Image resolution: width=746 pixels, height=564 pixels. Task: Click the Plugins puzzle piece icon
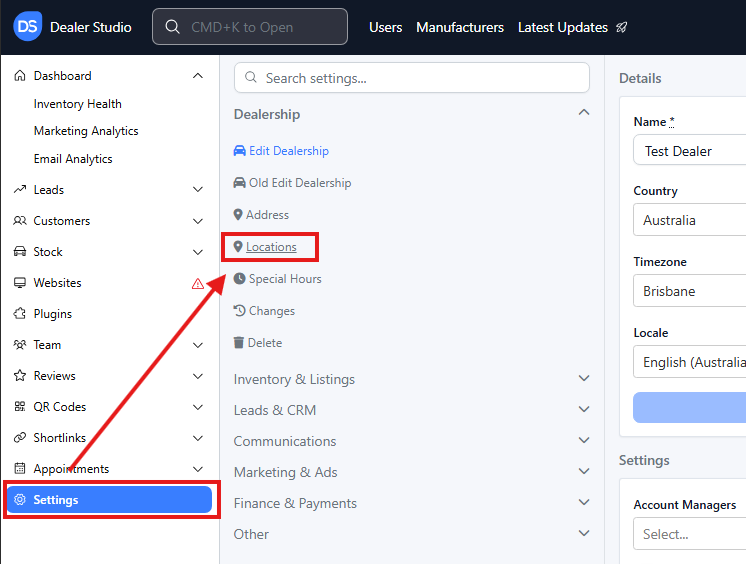coord(20,314)
